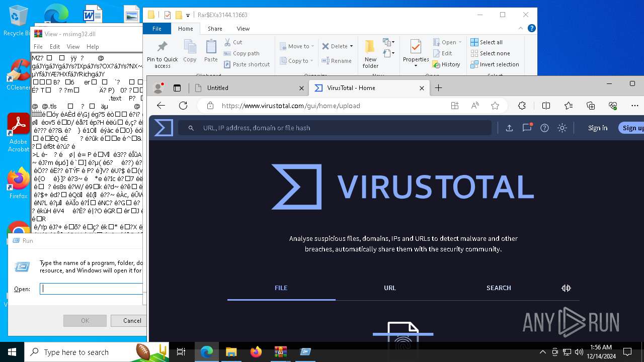
Task: Click Sign up on VirusTotal
Action: 632,128
